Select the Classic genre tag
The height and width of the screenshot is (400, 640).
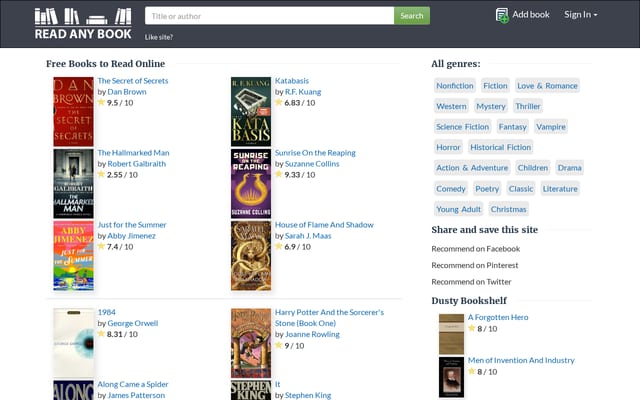(521, 189)
